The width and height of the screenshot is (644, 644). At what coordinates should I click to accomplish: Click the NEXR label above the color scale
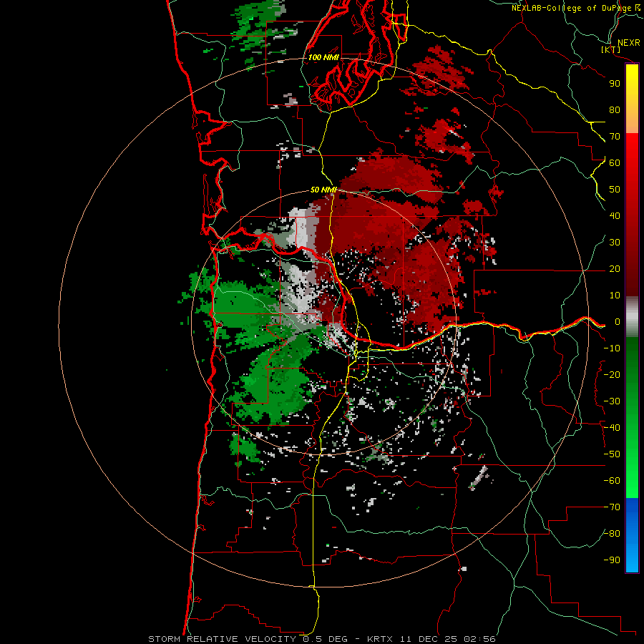coord(629,42)
